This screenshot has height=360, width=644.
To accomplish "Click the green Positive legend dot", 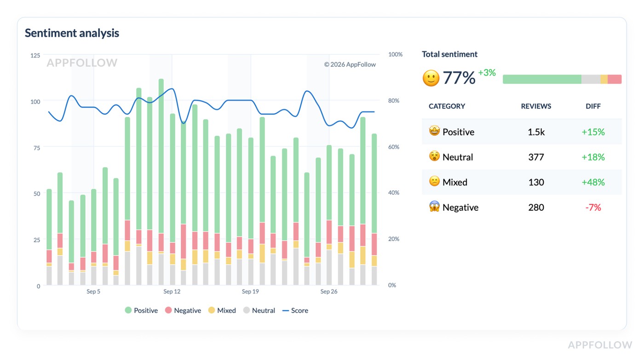I will click(x=128, y=310).
